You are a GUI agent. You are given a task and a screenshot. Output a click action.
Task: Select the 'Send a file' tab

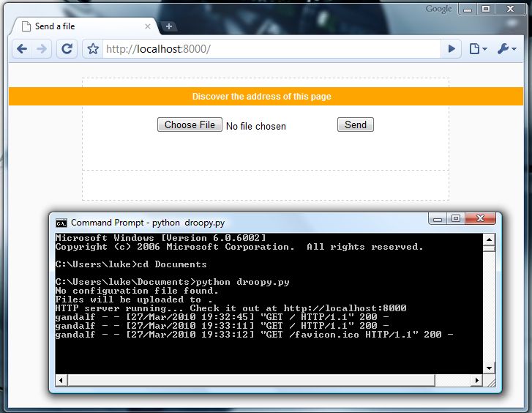(x=80, y=26)
